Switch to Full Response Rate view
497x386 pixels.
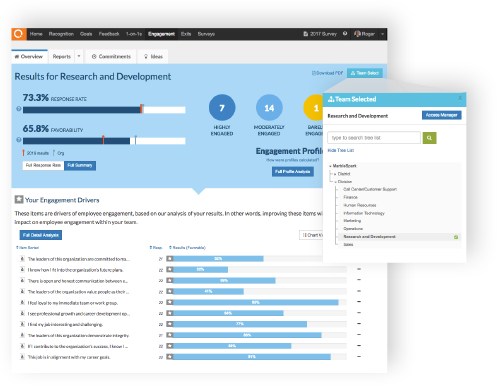tap(43, 165)
